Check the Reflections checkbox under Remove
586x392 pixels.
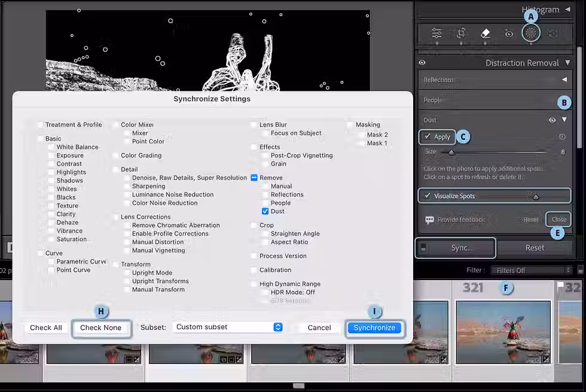tap(265, 195)
